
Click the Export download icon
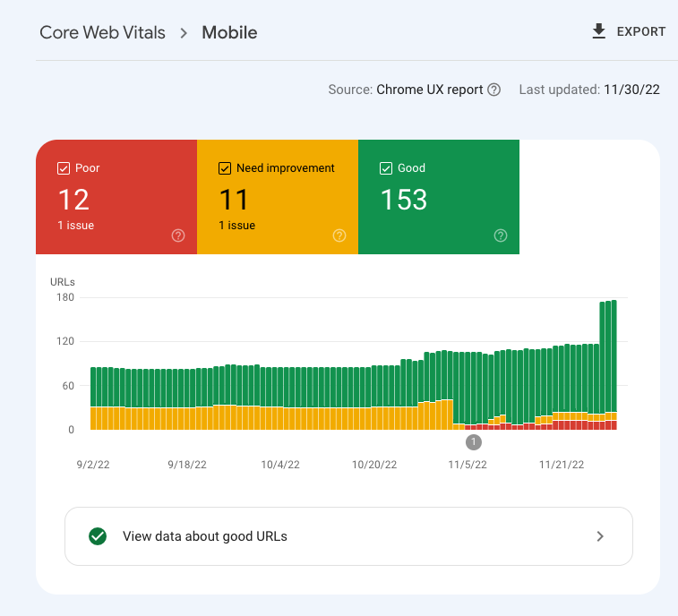coord(599,31)
